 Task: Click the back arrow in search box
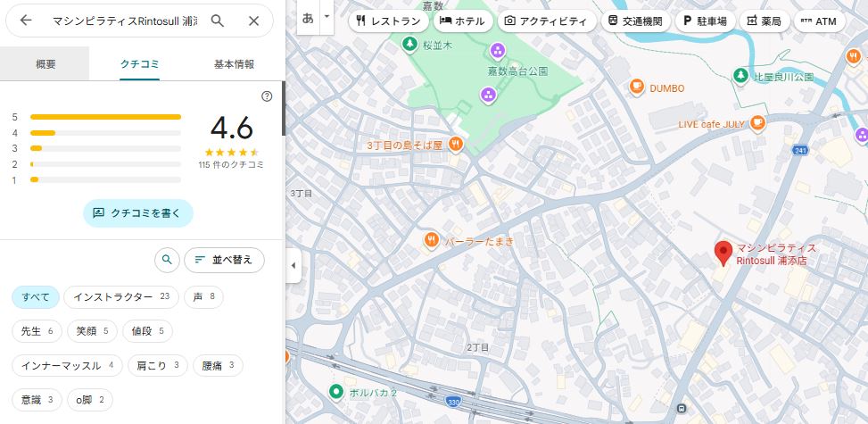pos(26,21)
